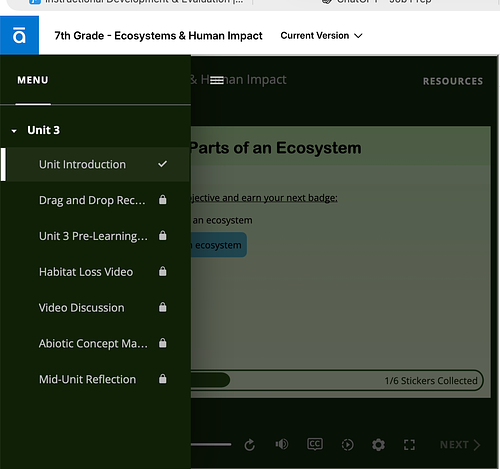Click the blue ecosystem objective button
This screenshot has width=500, height=469.
tap(219, 245)
